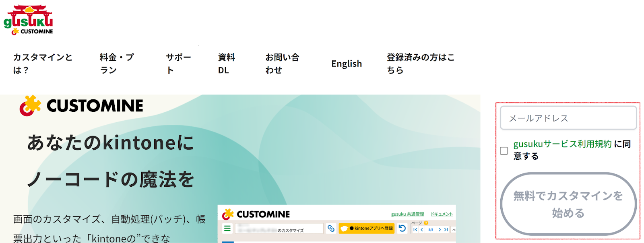Image resolution: width=644 pixels, height=243 pixels.
Task: Click the 無料でカスタマインを始める button
Action: (568, 204)
